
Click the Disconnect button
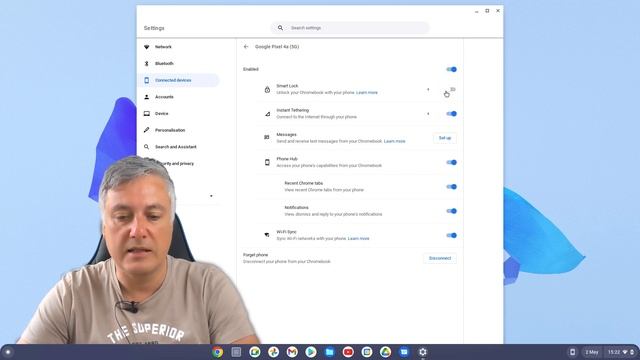(440, 258)
